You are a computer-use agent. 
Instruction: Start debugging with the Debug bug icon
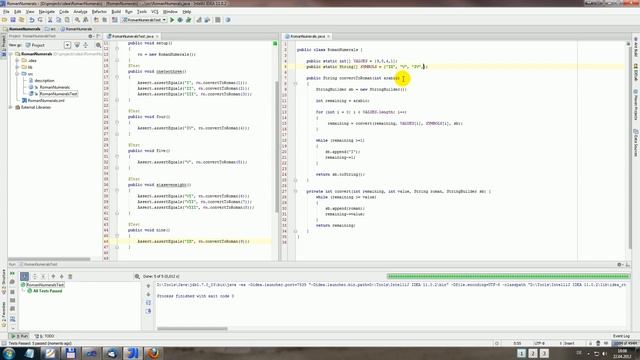coord(180,20)
